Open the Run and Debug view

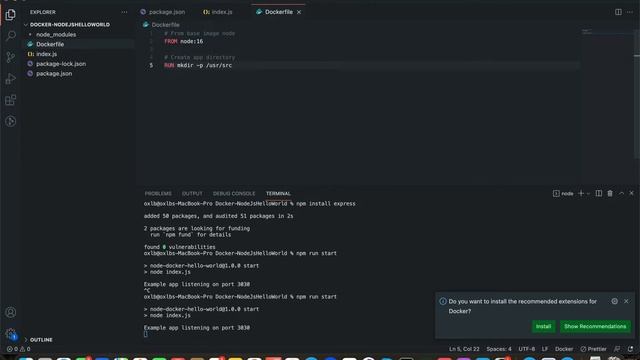point(11,79)
